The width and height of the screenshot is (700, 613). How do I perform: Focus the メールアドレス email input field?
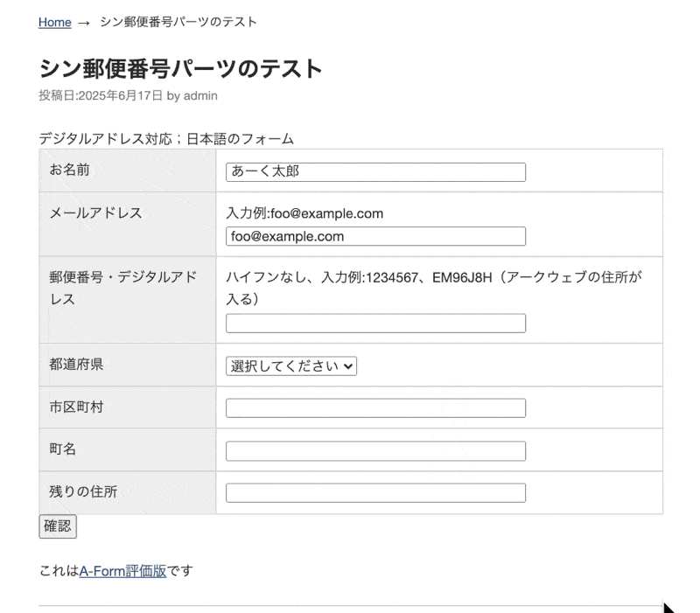pyautogui.click(x=375, y=236)
